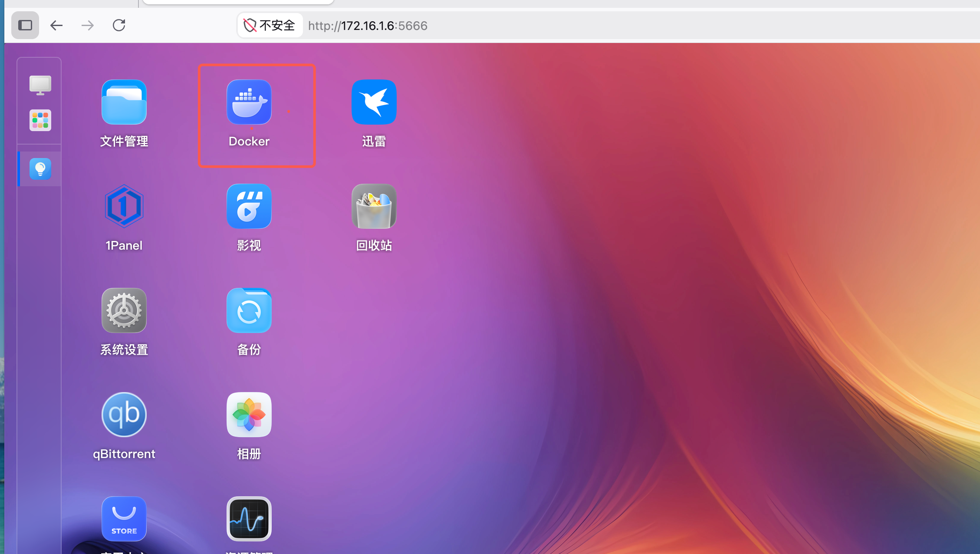Go back to the previous page
This screenshot has width=980, height=554.
click(x=56, y=25)
